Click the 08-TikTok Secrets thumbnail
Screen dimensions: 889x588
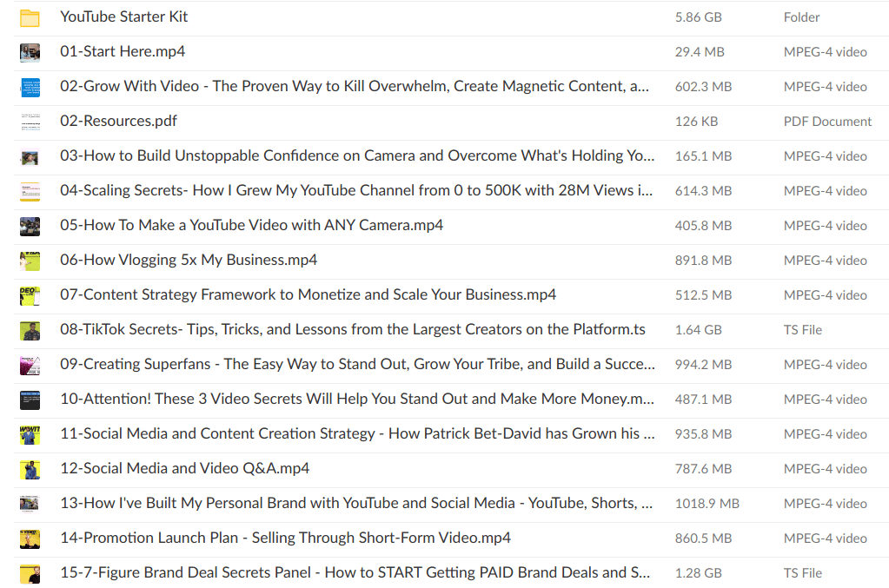[30, 330]
